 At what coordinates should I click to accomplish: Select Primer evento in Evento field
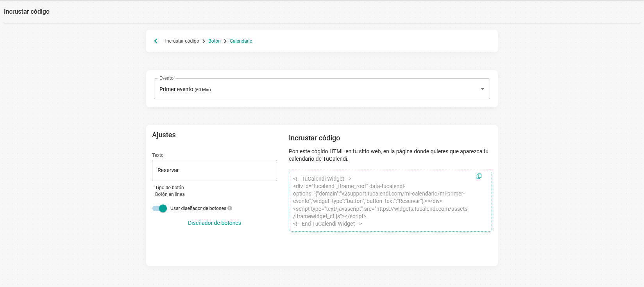click(322, 89)
